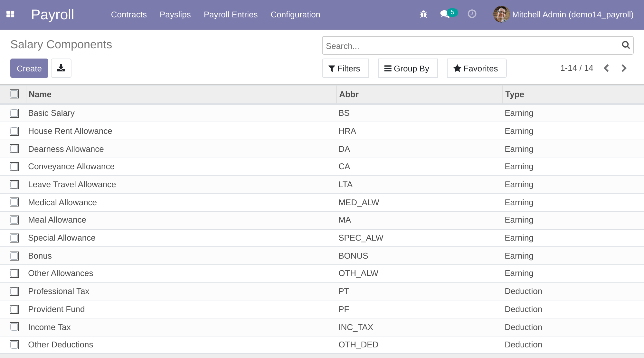Screen dimensions: 644x358
Task: Click the Create button
Action: pyautogui.click(x=29, y=68)
